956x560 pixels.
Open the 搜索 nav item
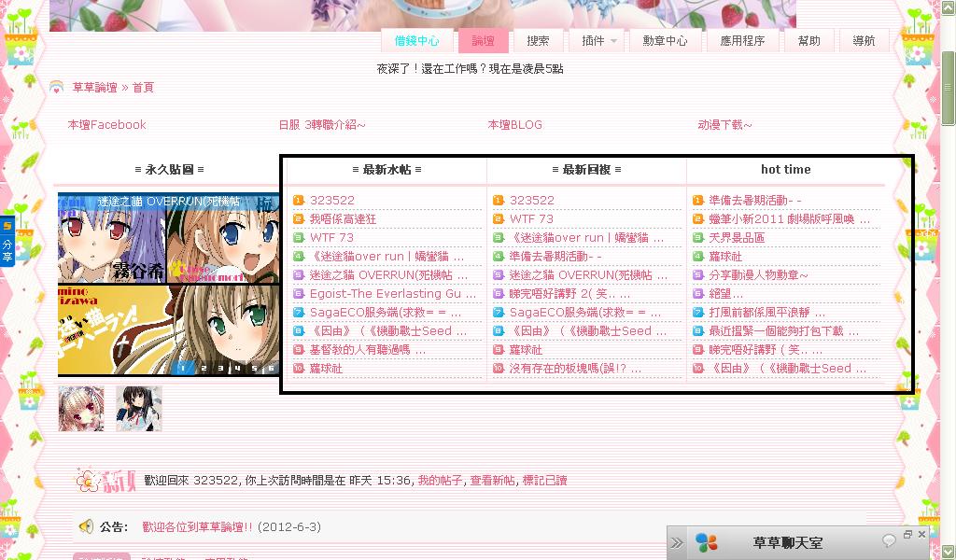538,41
